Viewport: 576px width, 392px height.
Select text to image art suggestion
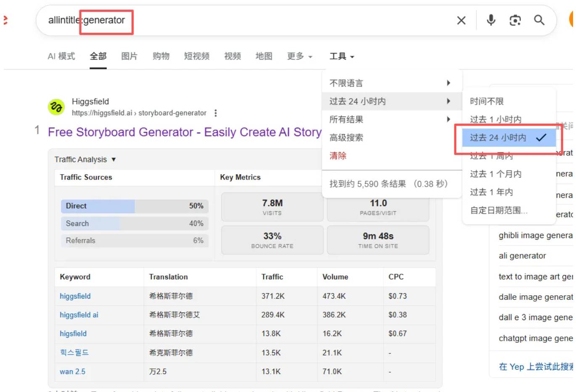(x=535, y=276)
